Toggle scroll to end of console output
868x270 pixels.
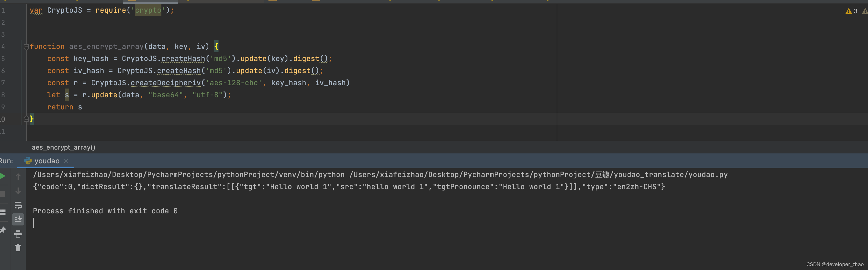coord(18,219)
